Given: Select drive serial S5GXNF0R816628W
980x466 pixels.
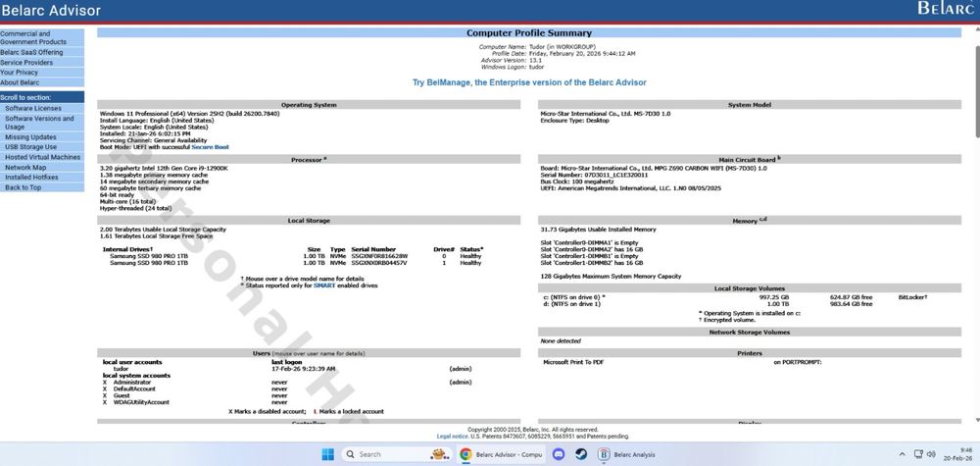Looking at the screenshot, I should (x=379, y=256).
